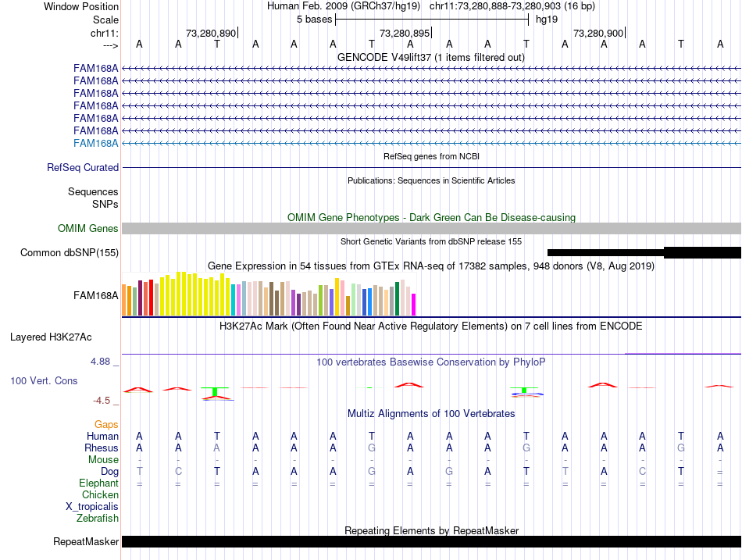Click the 'RefSeq genes from NCBI' title
Screen dimensions: 742x560
click(x=432, y=156)
